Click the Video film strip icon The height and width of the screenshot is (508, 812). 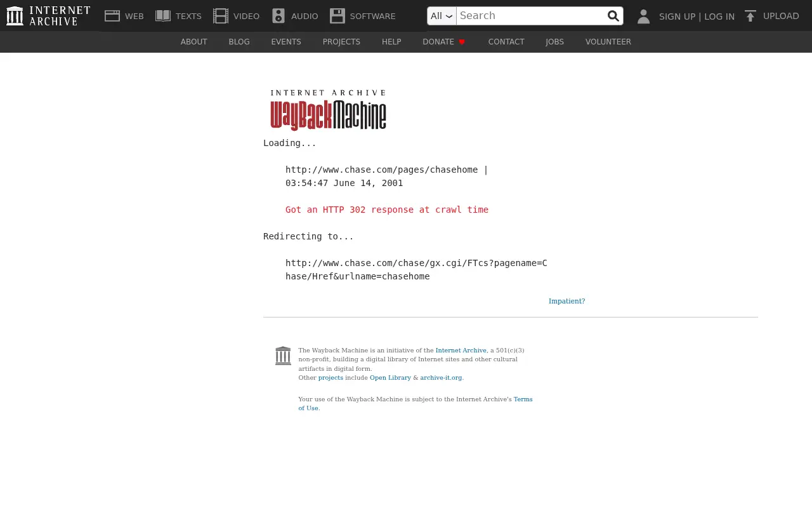coord(221,16)
